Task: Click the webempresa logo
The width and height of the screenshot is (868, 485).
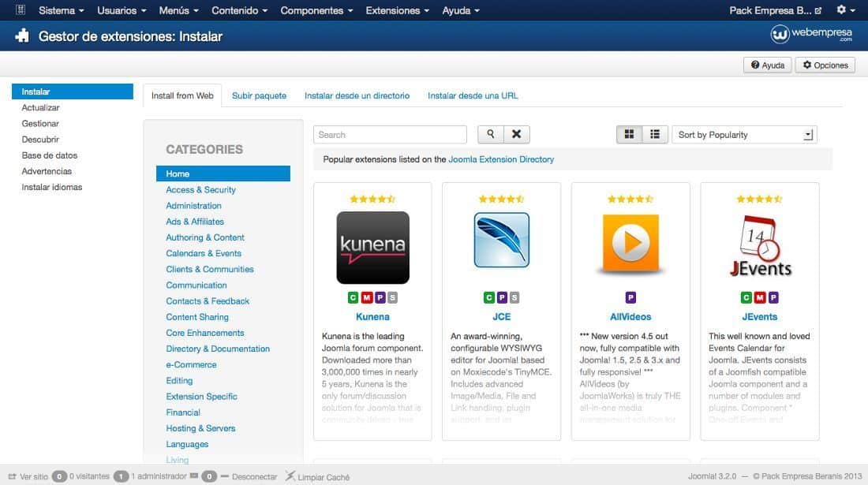Action: [x=811, y=35]
